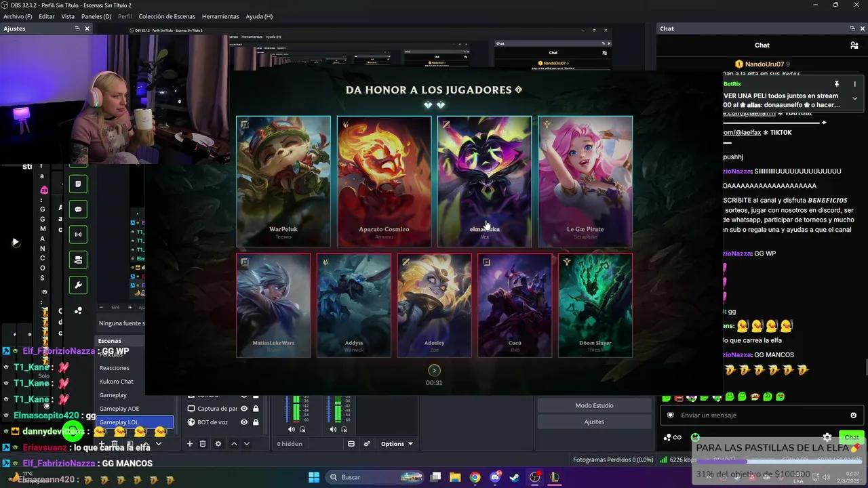The width and height of the screenshot is (868, 488).
Task: Move source up with arrow
Action: click(234, 444)
